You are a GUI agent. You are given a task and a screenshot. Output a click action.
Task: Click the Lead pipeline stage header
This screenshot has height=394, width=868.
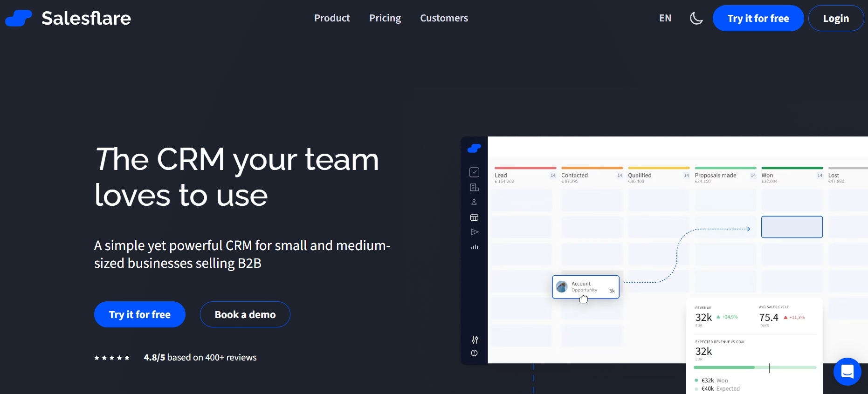(525, 175)
